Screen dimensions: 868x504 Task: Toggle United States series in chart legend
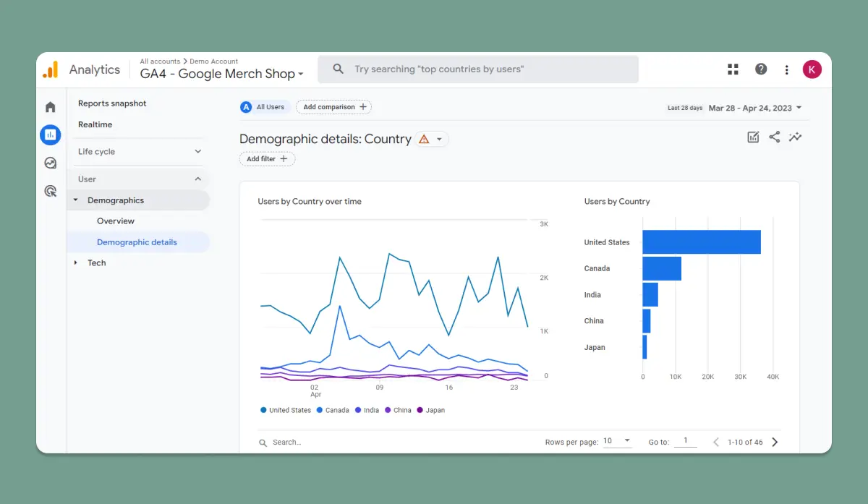[286, 410]
